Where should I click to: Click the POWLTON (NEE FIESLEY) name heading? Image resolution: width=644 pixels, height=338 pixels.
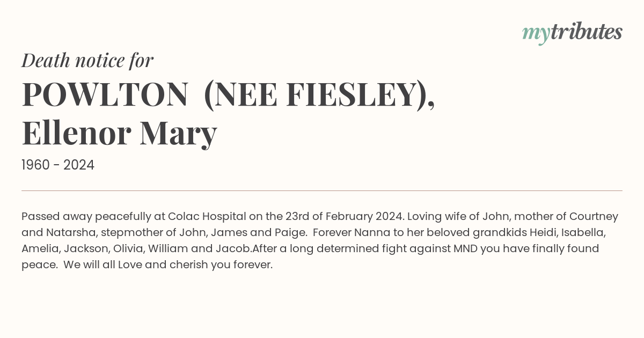pos(228,95)
